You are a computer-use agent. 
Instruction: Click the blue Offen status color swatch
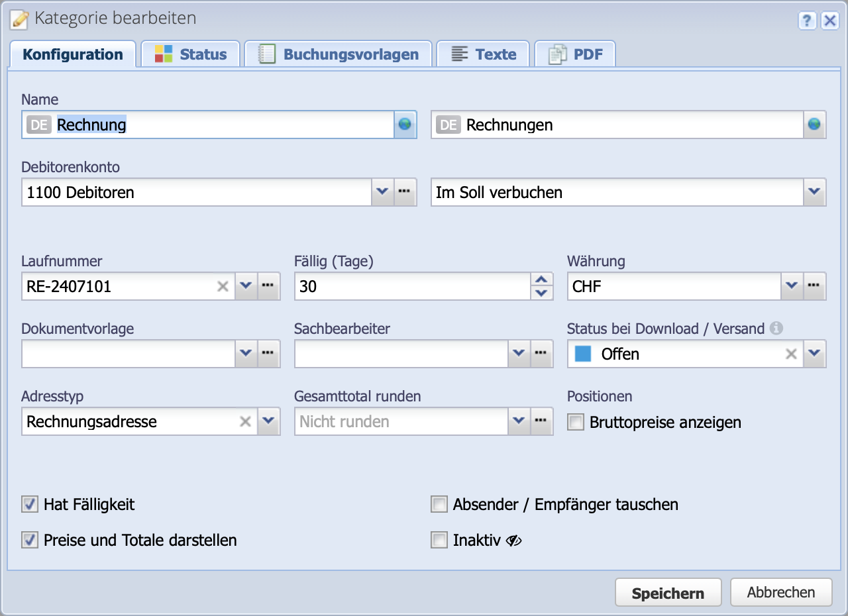(583, 354)
